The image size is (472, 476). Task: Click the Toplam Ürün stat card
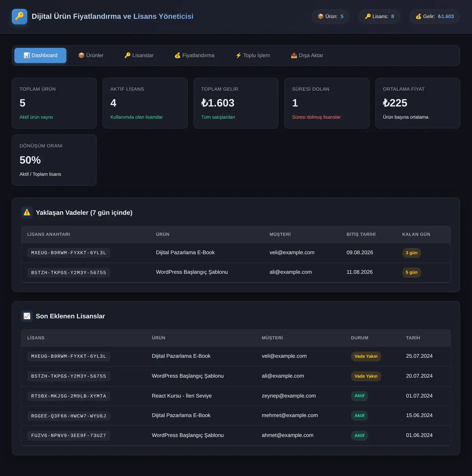tap(54, 103)
